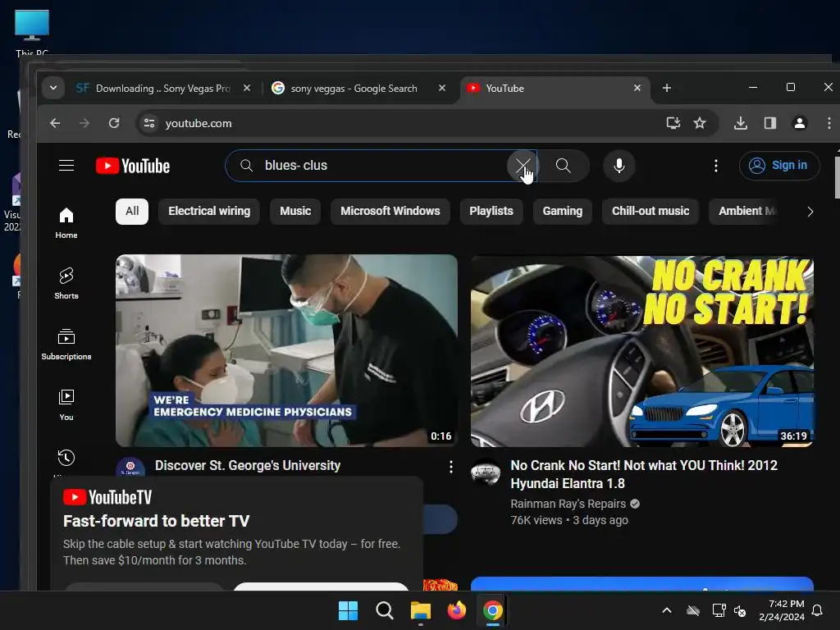Close the Sony Vegas Pro download tab
This screenshot has width=840, height=630.
point(246,88)
